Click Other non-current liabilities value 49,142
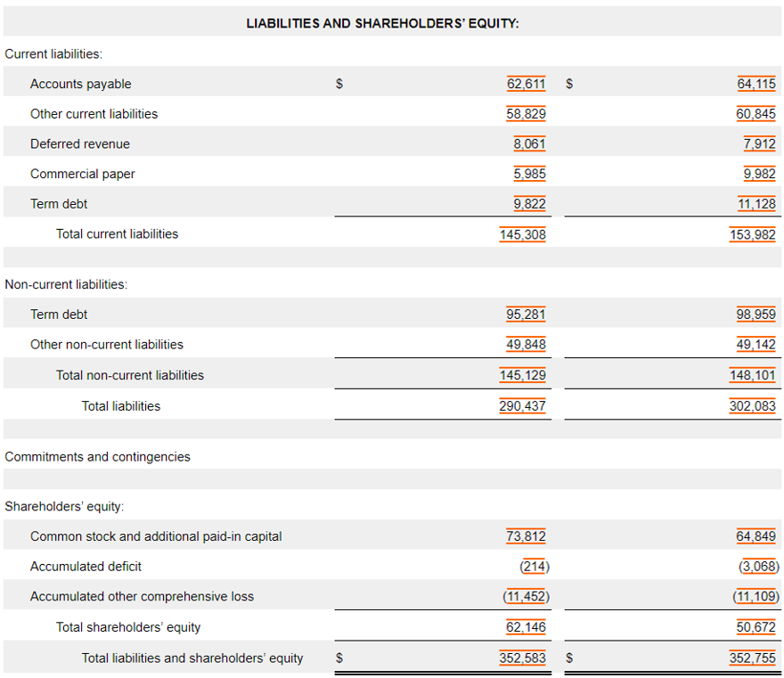Screen dimensions: 784x678 click(x=756, y=345)
